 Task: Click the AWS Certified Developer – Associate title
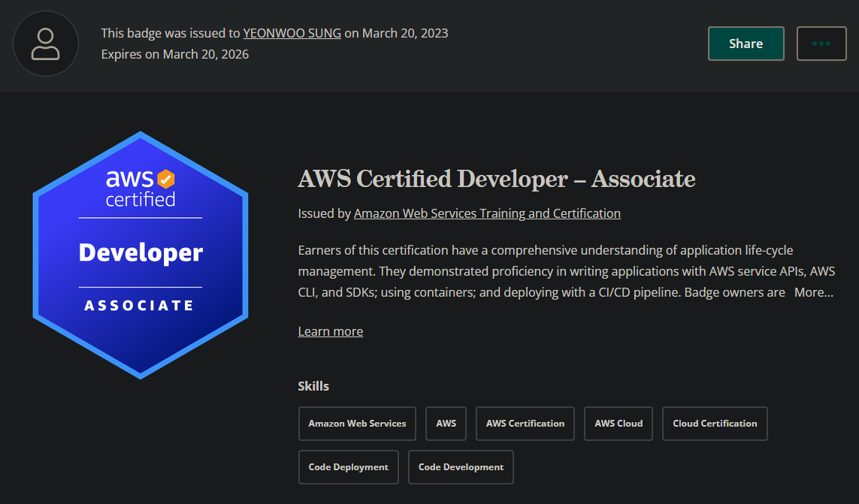click(496, 179)
